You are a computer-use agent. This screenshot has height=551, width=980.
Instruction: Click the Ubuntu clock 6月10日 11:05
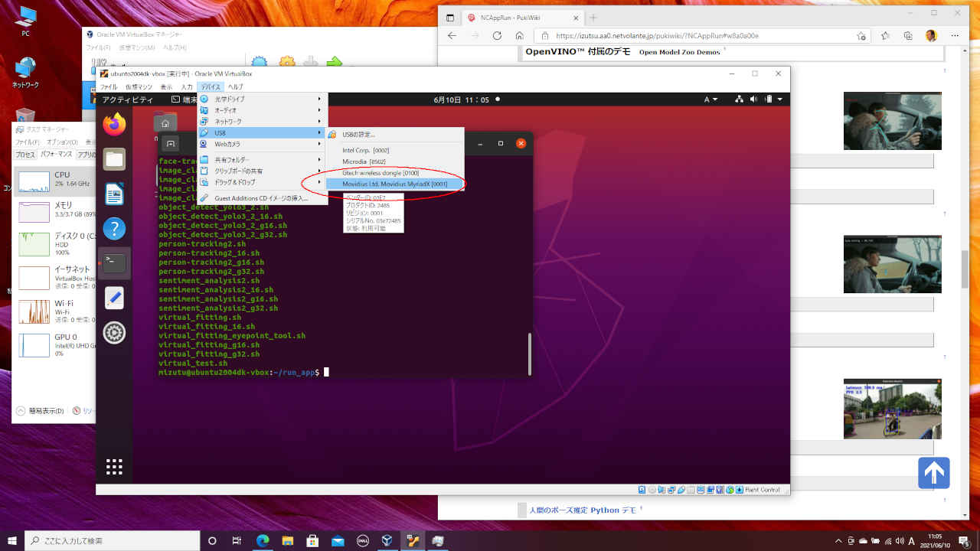(461, 99)
